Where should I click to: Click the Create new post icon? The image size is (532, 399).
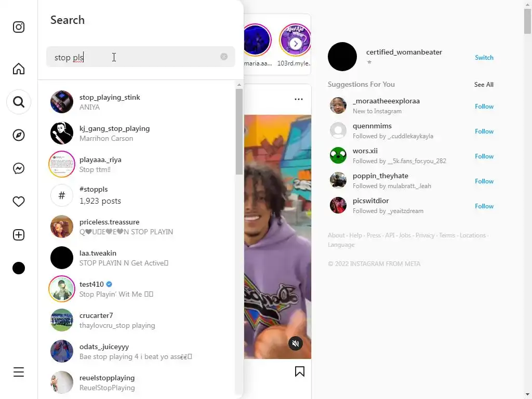pyautogui.click(x=19, y=235)
